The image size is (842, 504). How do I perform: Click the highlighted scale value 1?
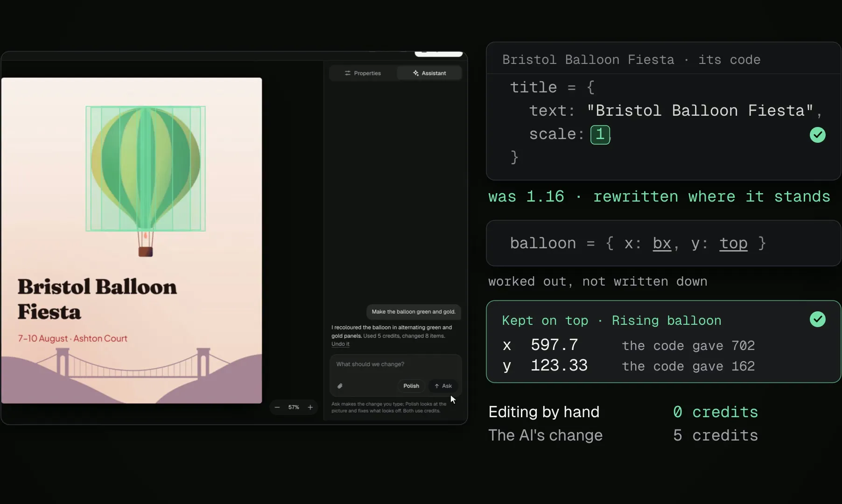[600, 135]
